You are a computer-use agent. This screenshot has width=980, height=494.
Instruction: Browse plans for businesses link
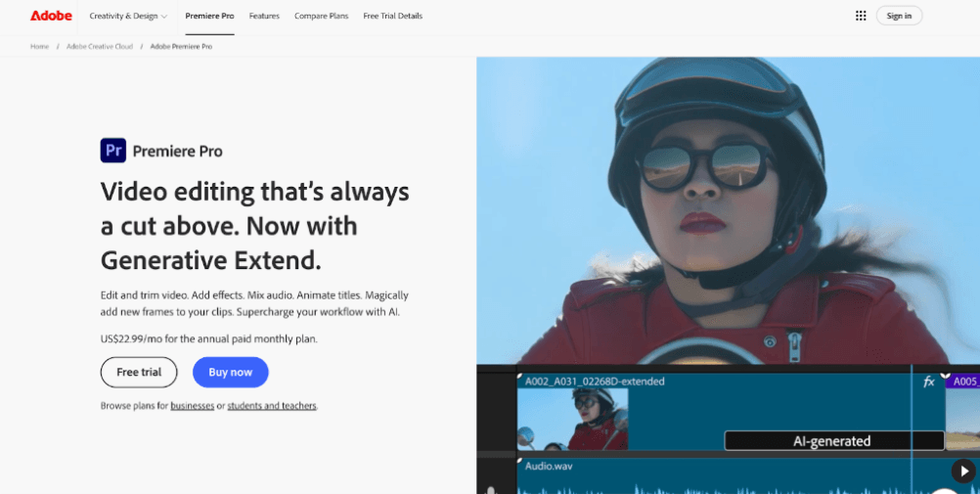[x=193, y=406]
